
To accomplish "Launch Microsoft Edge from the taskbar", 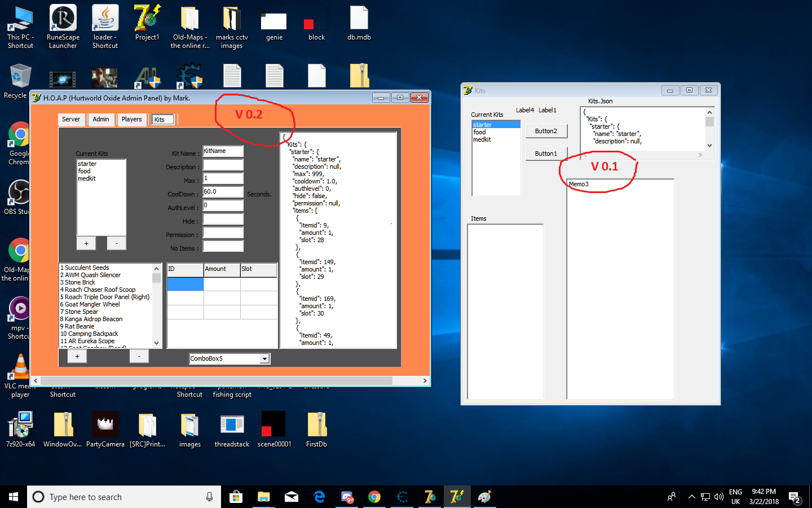I will (x=319, y=497).
